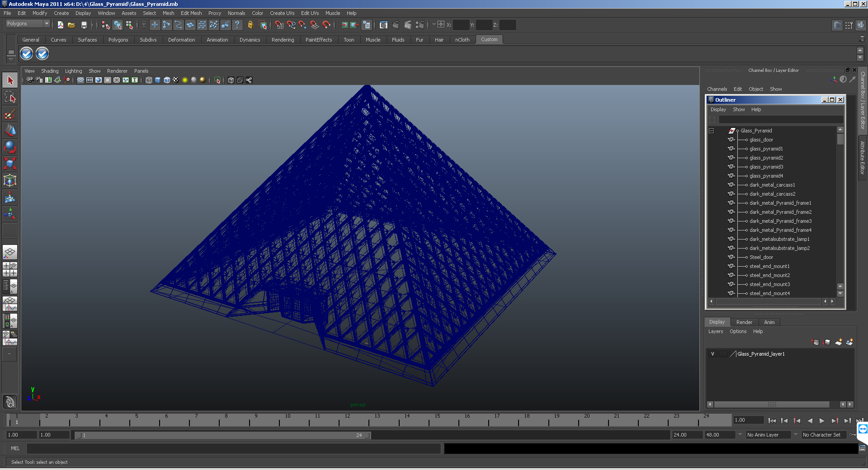Activate the Move tool cone icon
Viewport: 868px width, 470px height.
coord(10,131)
